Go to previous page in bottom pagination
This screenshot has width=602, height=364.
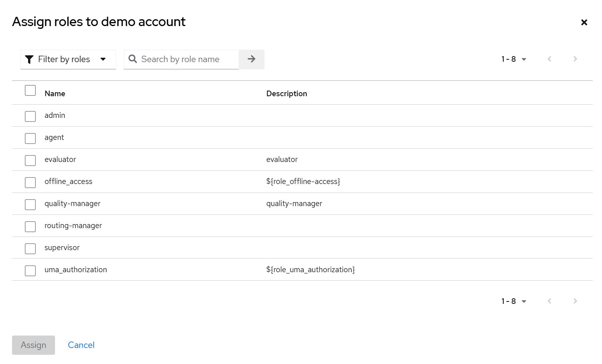point(549,301)
